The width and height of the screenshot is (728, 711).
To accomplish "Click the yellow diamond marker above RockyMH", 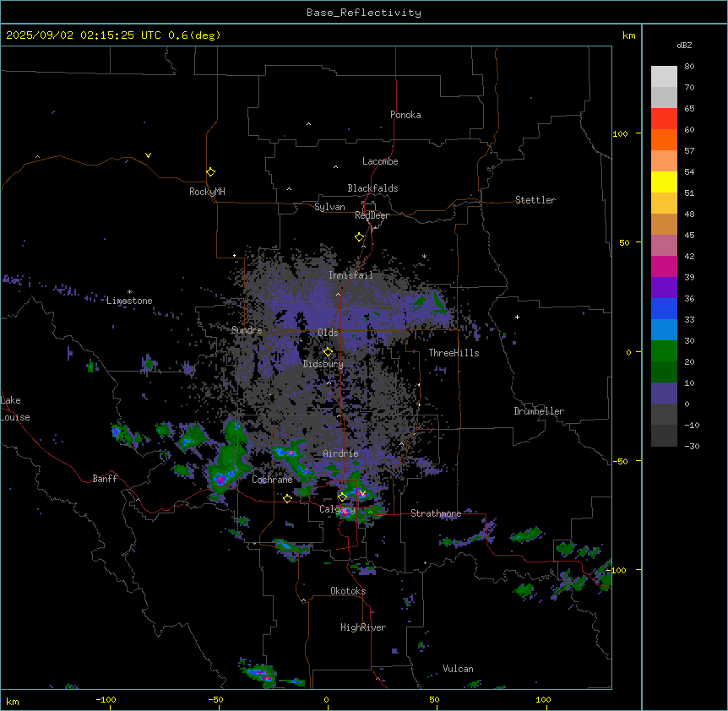I will click(x=210, y=172).
